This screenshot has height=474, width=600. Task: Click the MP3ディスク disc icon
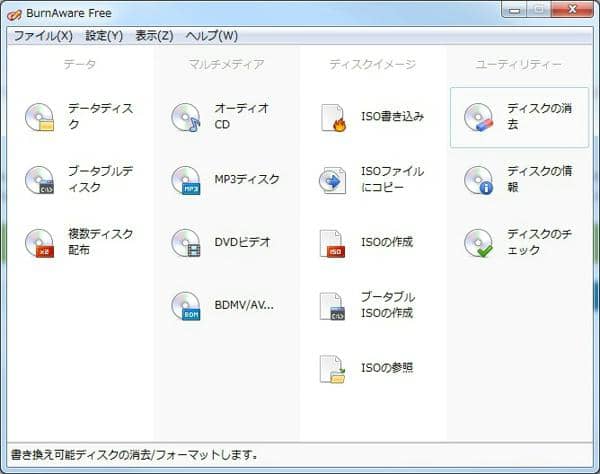point(186,180)
